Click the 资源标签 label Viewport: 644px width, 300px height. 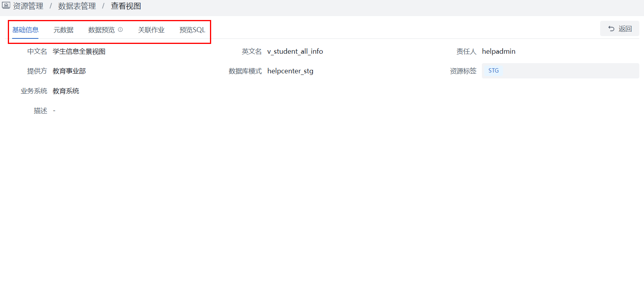coord(463,71)
